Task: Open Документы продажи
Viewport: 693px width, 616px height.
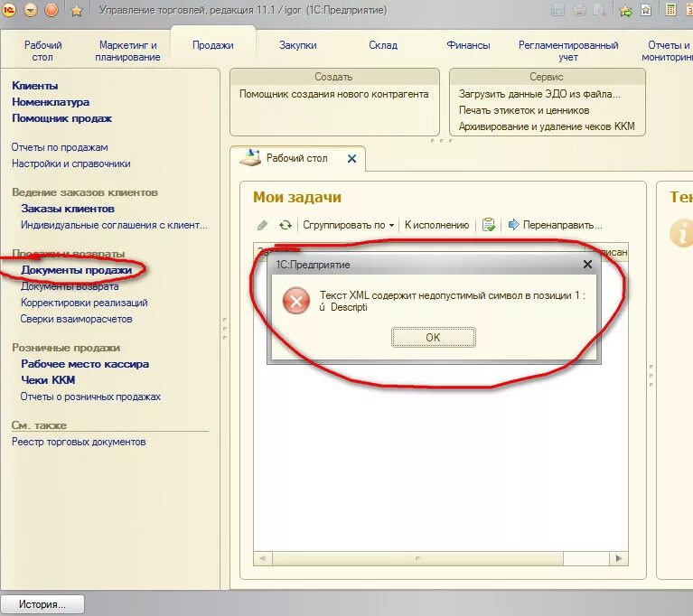Action: (x=77, y=270)
